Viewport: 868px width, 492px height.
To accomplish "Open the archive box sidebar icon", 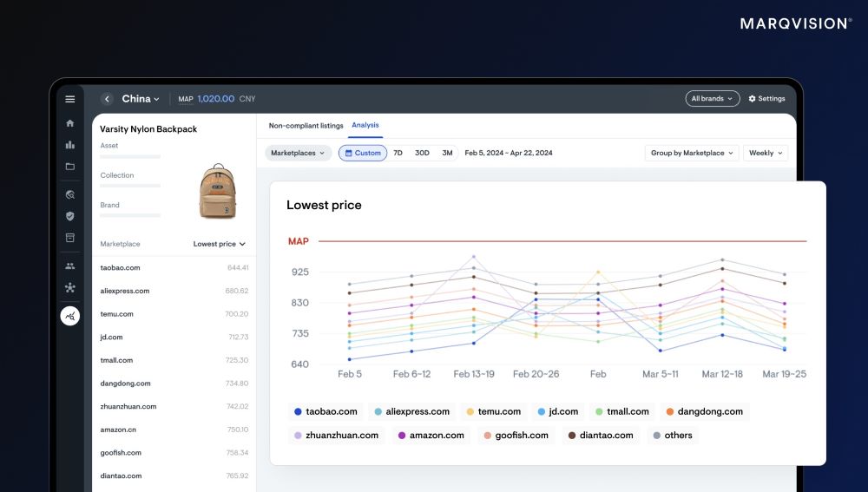I will pos(70,238).
